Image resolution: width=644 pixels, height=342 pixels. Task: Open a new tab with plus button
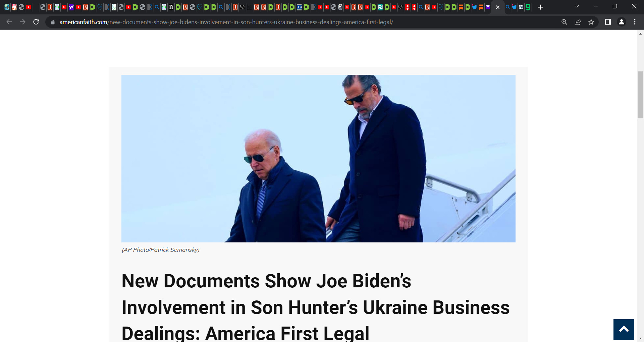click(540, 7)
